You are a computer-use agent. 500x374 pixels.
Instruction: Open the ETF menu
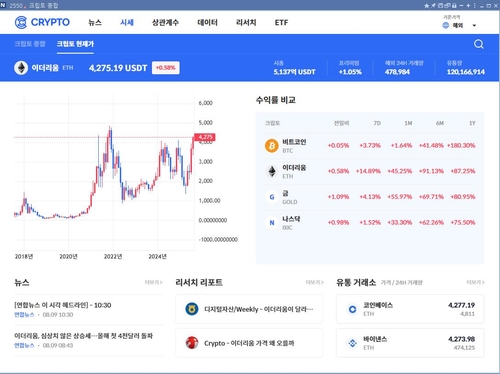(x=281, y=22)
